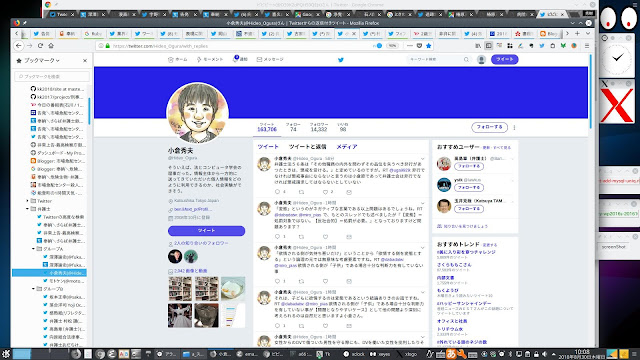Click the Firefox home button
640x360 pixels.
(51, 46)
